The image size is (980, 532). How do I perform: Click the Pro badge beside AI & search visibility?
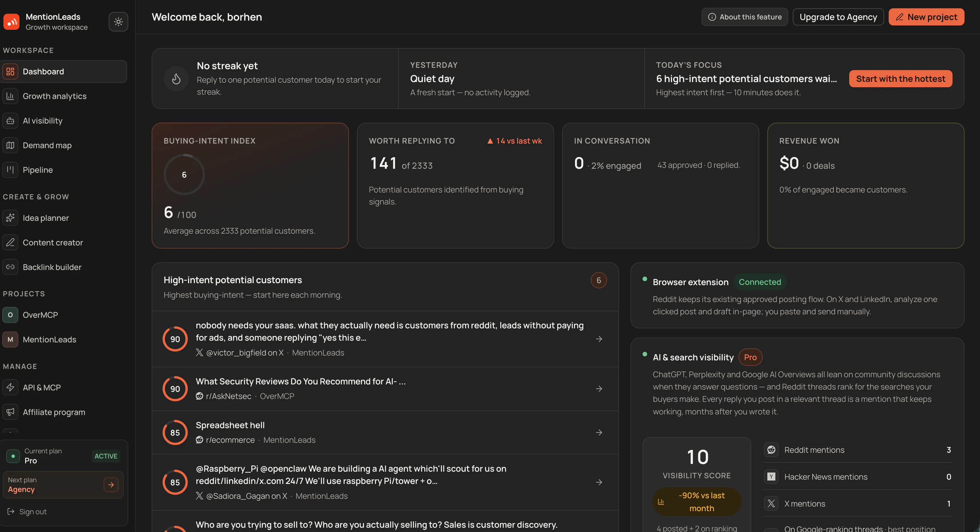click(750, 357)
